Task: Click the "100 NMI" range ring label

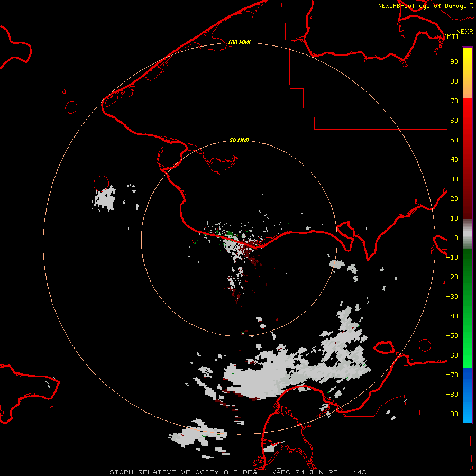Action: click(x=239, y=42)
